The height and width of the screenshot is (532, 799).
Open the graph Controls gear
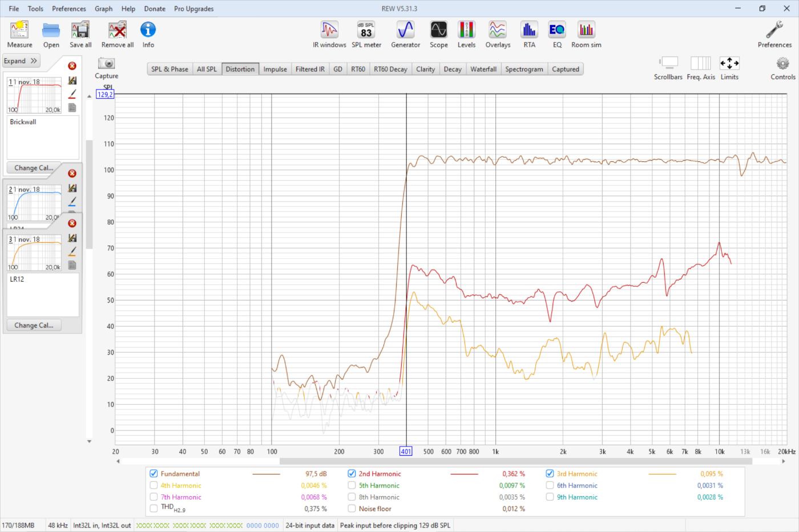point(782,64)
